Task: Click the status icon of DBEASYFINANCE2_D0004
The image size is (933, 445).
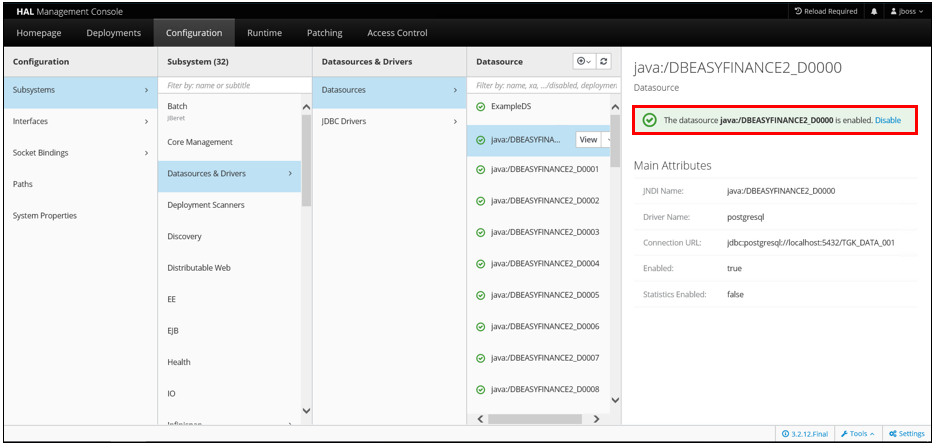Action: point(481,264)
